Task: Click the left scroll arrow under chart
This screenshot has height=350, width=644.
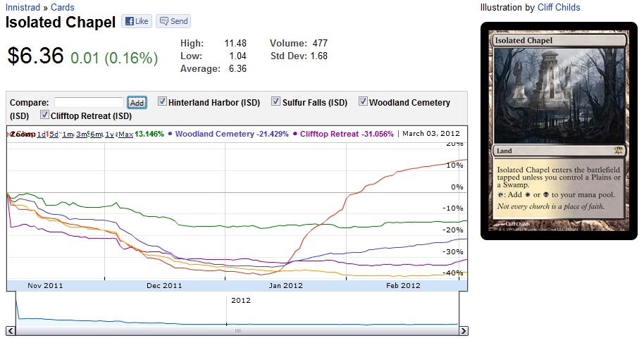Action: click(11, 330)
